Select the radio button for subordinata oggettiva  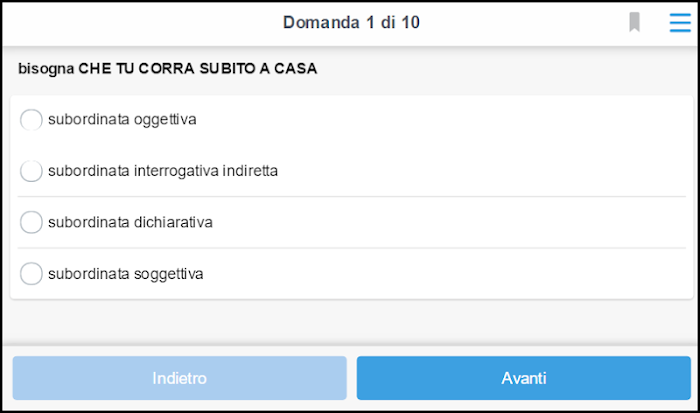[x=31, y=120]
